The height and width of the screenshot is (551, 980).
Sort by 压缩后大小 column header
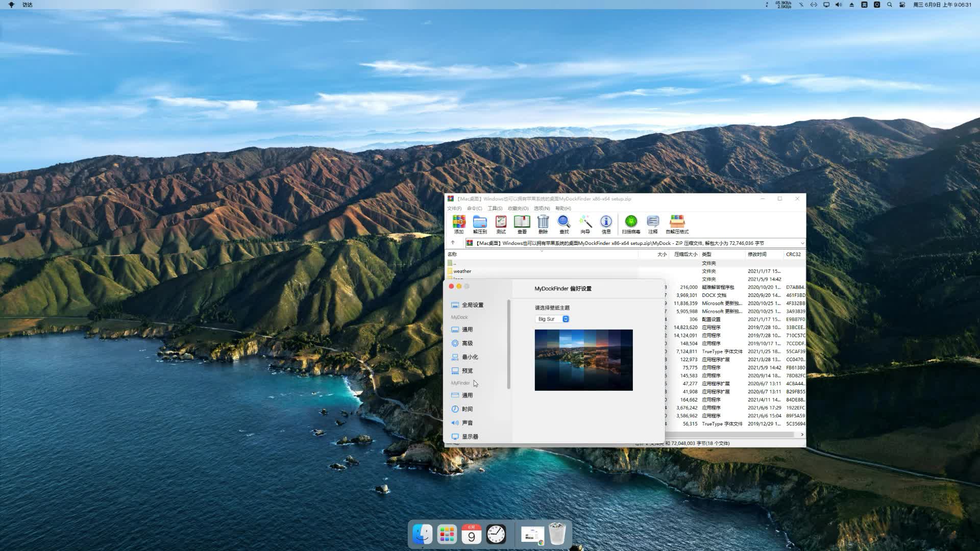(684, 254)
